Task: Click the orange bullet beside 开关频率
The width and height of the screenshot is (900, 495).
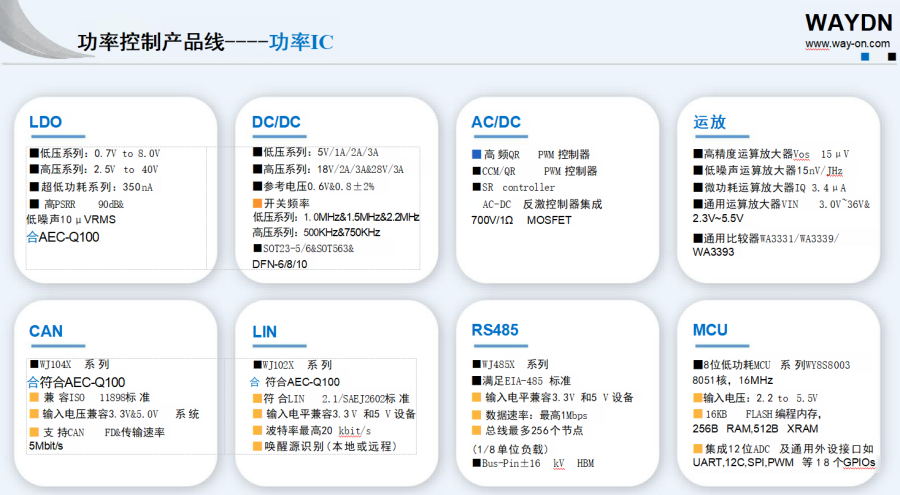Action: point(257,203)
